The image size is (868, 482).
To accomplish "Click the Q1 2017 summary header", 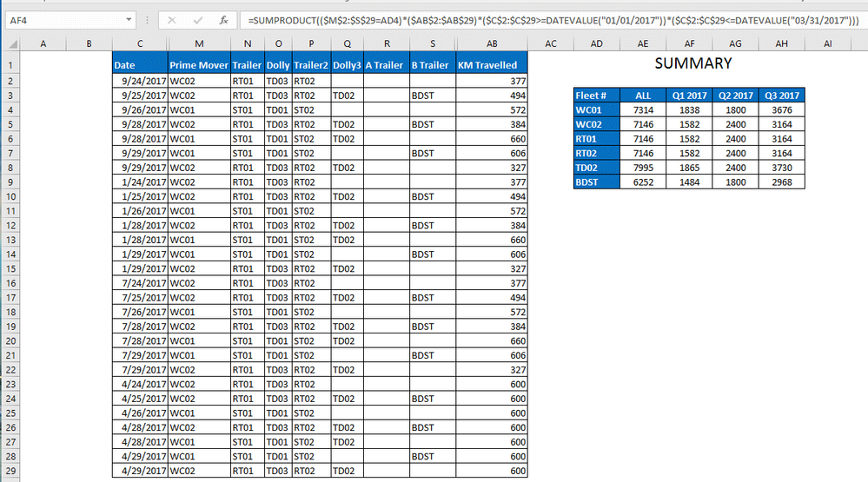I will coord(689,96).
